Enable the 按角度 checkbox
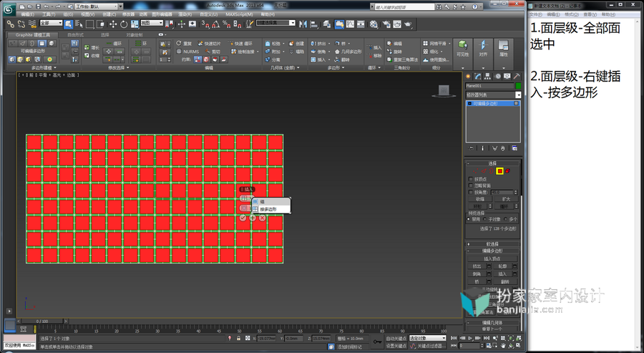Image resolution: width=644 pixels, height=353 pixels. 471,193
